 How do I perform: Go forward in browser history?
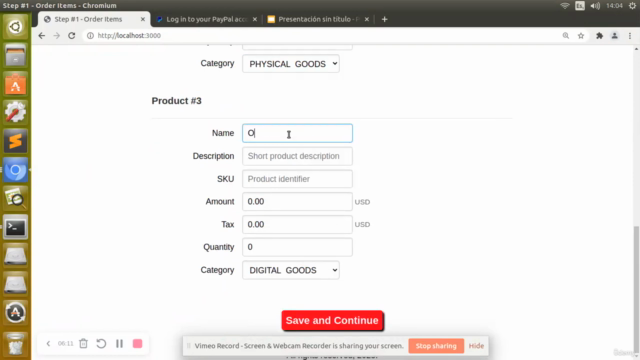click(x=56, y=36)
